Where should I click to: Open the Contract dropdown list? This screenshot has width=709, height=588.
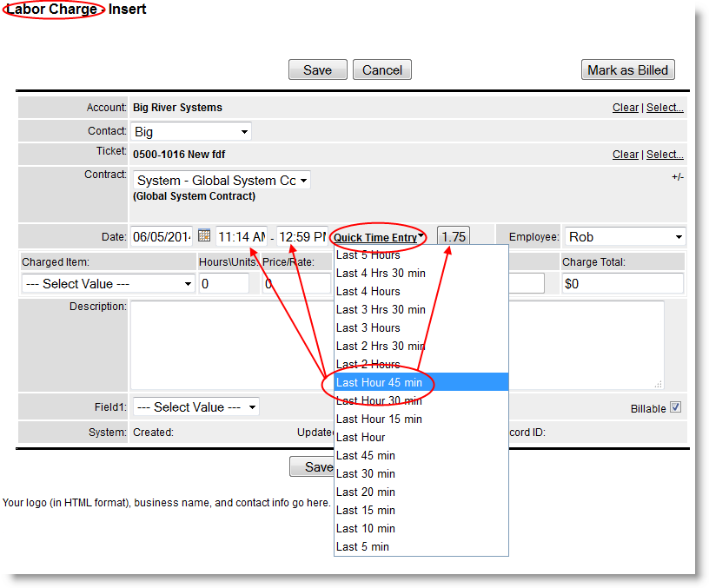(222, 181)
